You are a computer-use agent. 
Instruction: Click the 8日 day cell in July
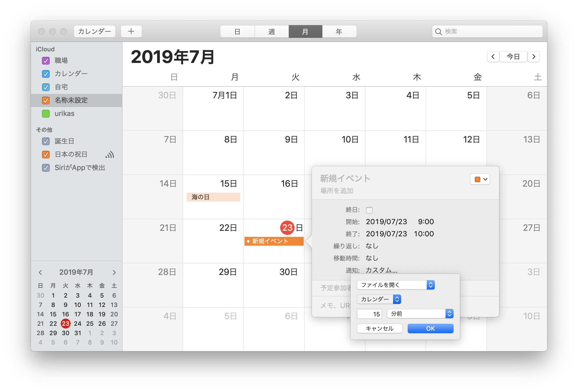click(x=213, y=153)
